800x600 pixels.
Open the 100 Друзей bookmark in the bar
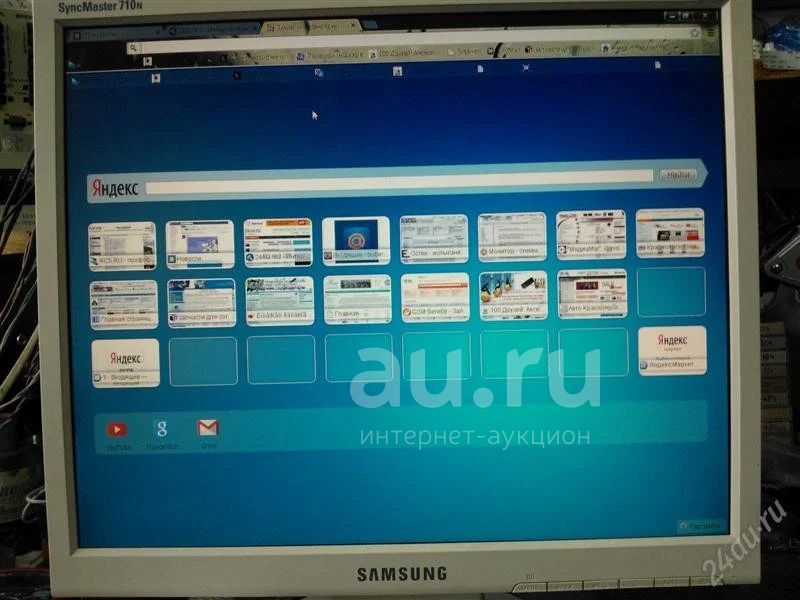(402, 53)
